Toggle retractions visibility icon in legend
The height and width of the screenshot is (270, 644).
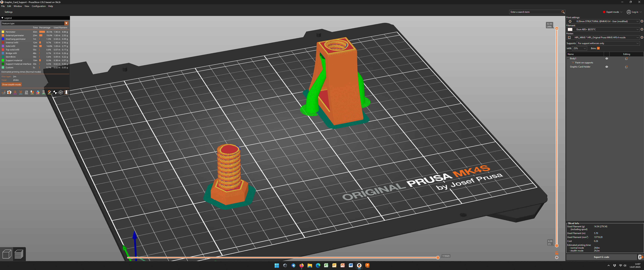click(x=15, y=92)
